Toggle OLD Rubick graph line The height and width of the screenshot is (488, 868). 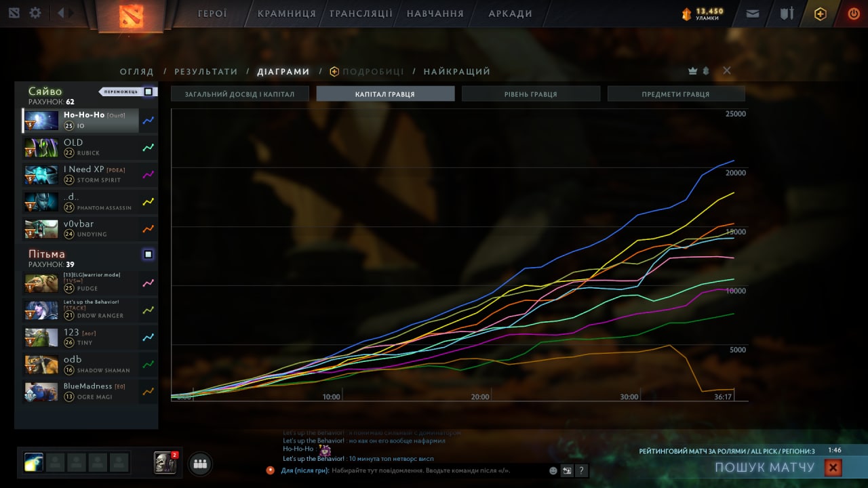tap(149, 147)
